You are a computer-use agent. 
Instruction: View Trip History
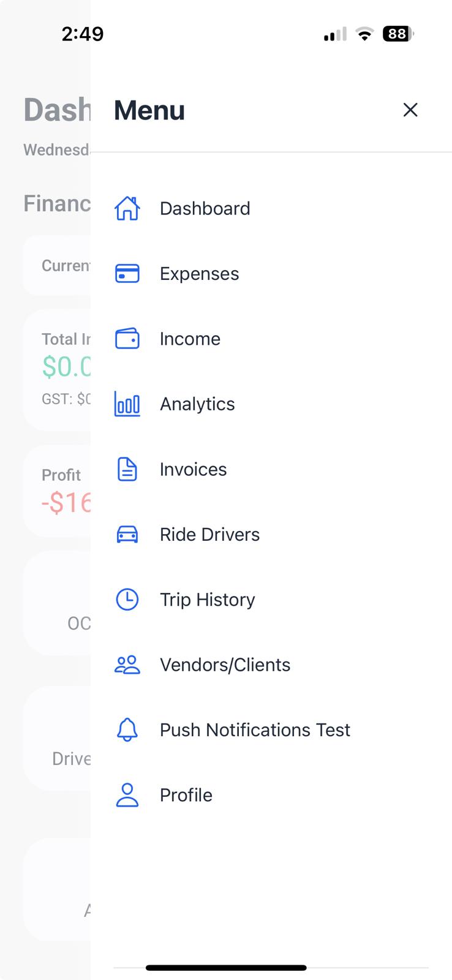coord(207,600)
